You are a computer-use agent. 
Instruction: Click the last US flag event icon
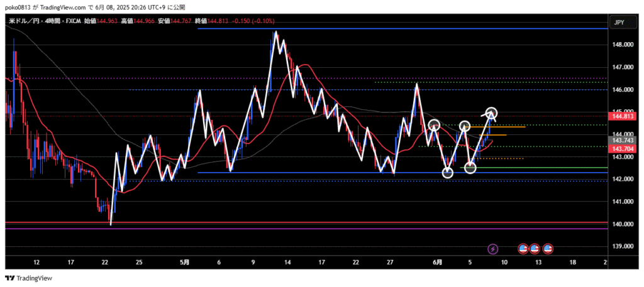click(x=548, y=249)
